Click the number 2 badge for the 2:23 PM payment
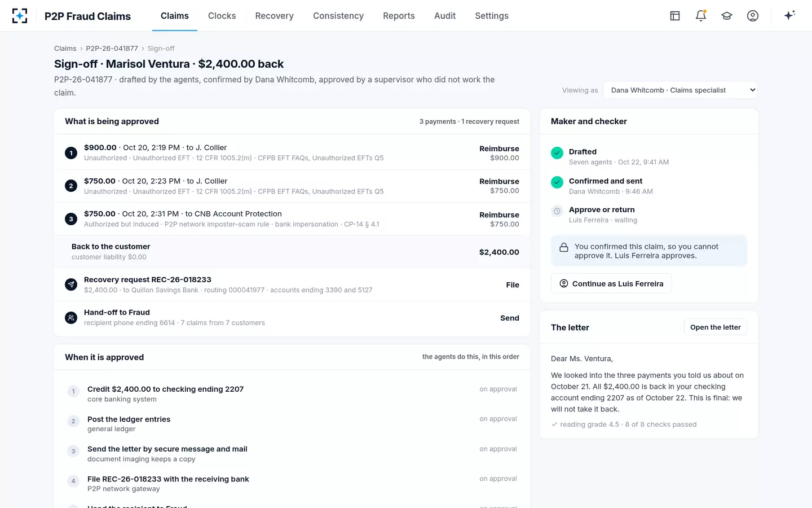Viewport: 812px width, 508px height. pos(71,186)
